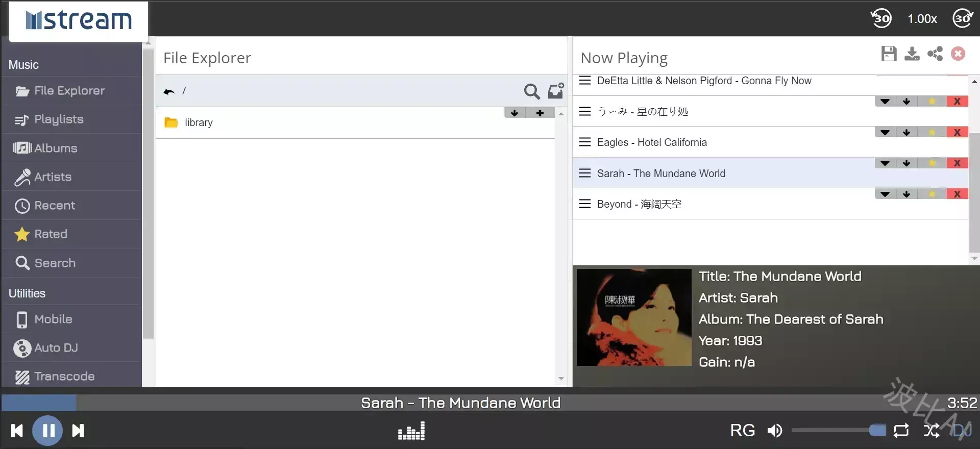The height and width of the screenshot is (449, 980).
Task: Play Beyond - 海阔天空 from the queue
Action: pyautogui.click(x=639, y=204)
